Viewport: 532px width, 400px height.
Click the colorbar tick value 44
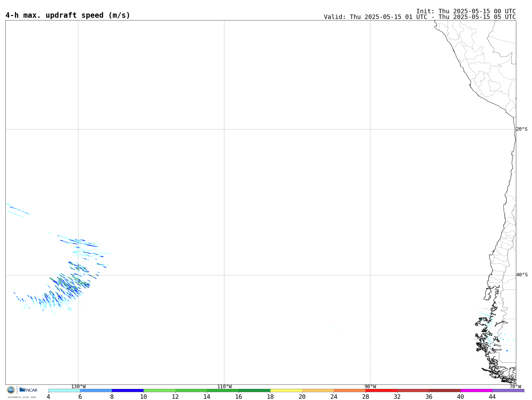[x=492, y=397]
